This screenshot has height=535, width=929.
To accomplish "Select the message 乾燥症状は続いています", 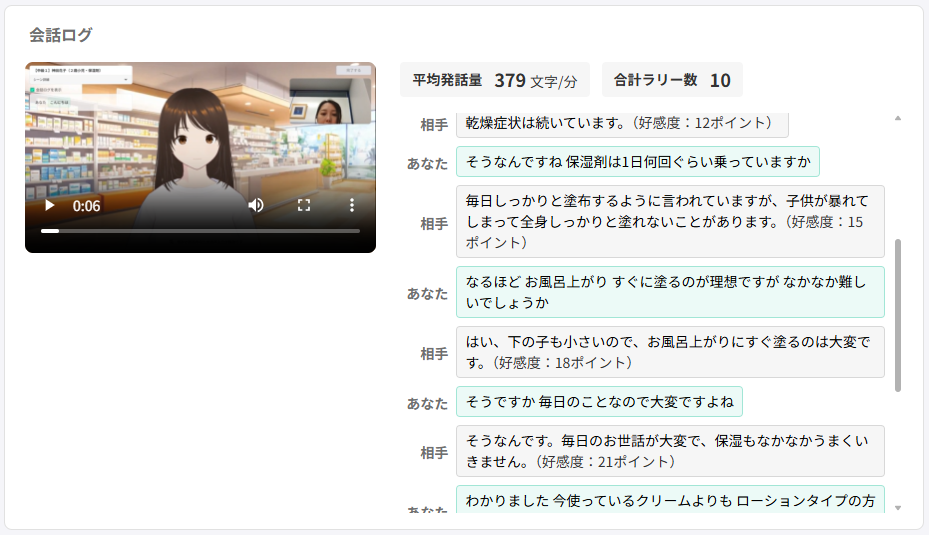I will tap(621, 123).
